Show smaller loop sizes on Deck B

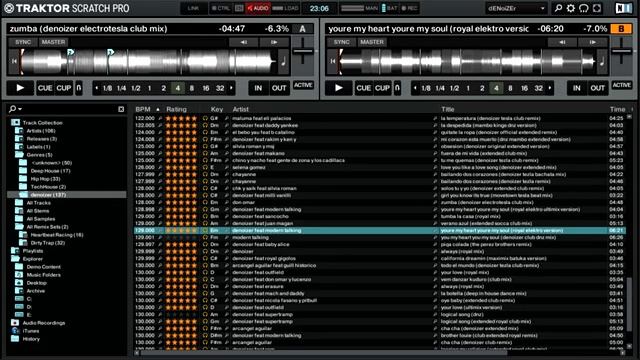pyautogui.click(x=415, y=88)
